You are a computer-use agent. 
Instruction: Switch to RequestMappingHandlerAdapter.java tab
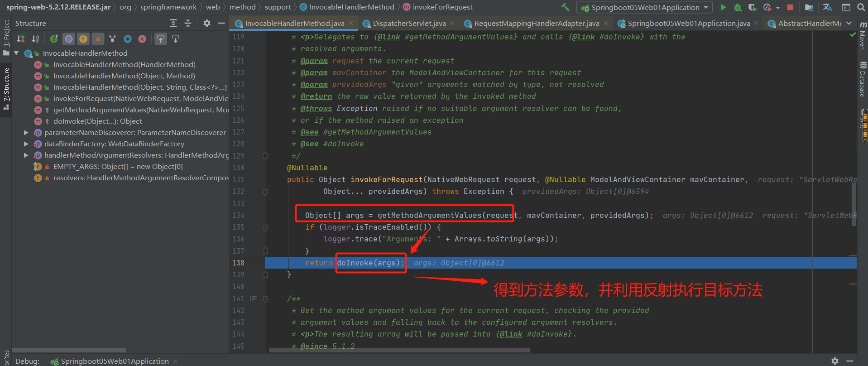click(537, 23)
